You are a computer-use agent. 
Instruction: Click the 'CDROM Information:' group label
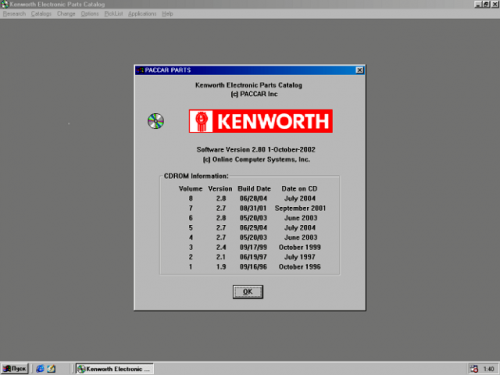196,176
